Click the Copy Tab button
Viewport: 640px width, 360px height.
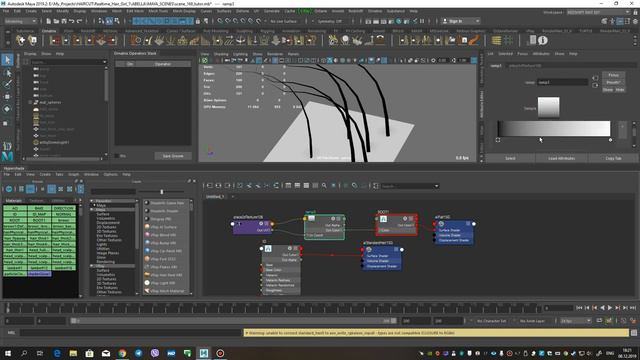(x=613, y=158)
